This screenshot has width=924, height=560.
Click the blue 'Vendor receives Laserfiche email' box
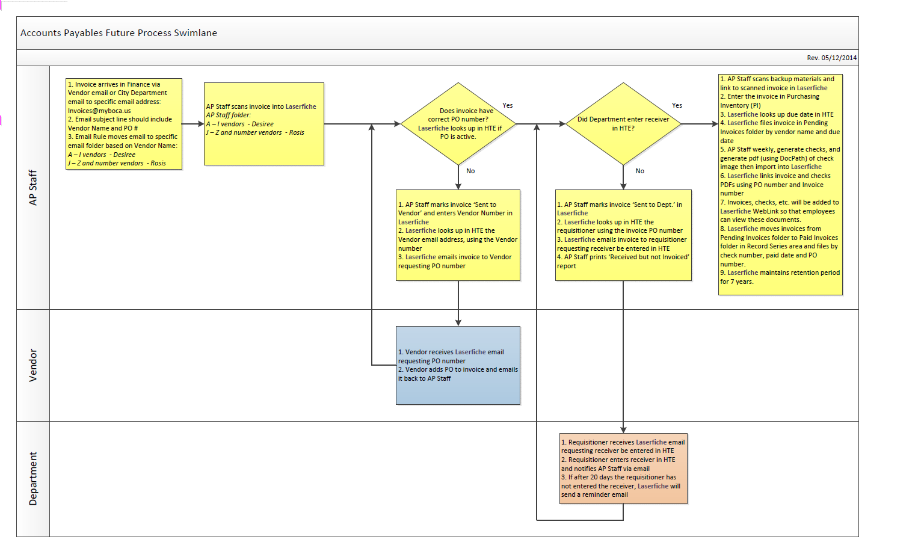(x=458, y=365)
